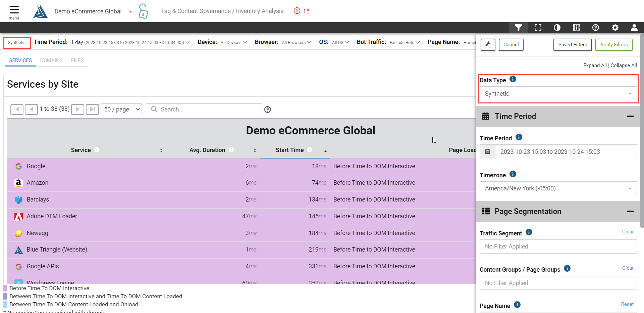Image resolution: width=644 pixels, height=313 pixels.
Task: Switch to the SERVICES tab
Action: pyautogui.click(x=20, y=60)
